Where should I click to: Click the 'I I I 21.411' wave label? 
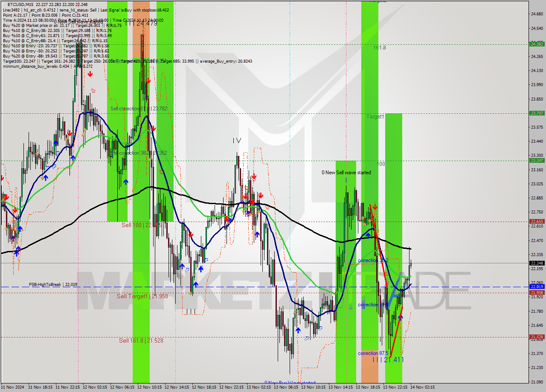(388, 360)
